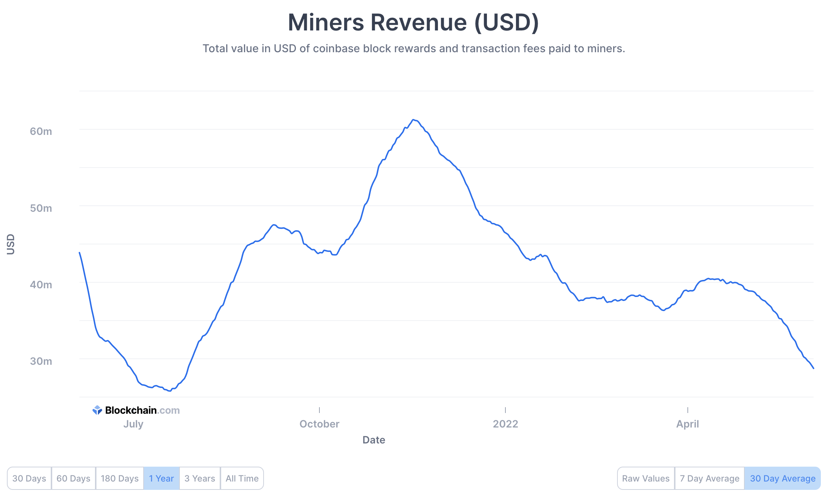Select the 60 Days time range

(x=73, y=478)
